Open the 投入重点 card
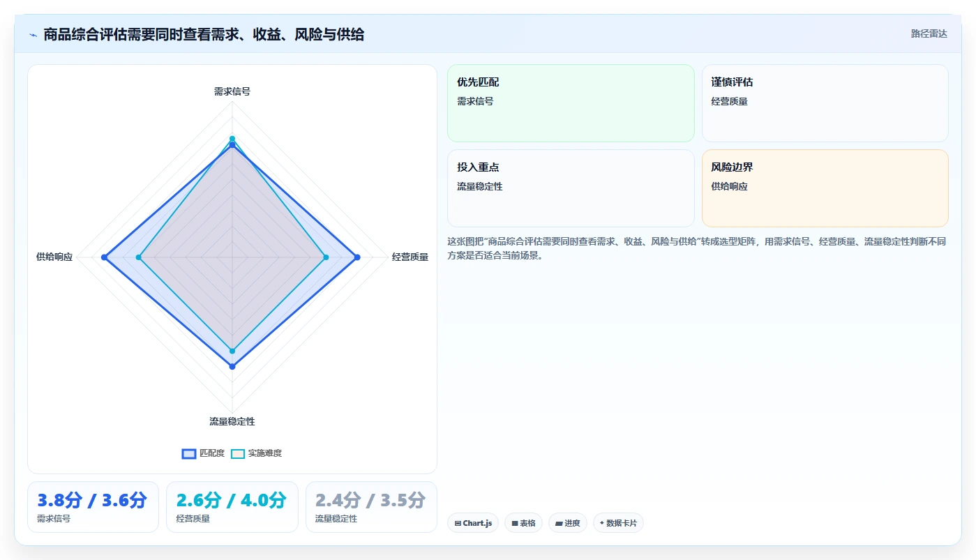 [571, 188]
